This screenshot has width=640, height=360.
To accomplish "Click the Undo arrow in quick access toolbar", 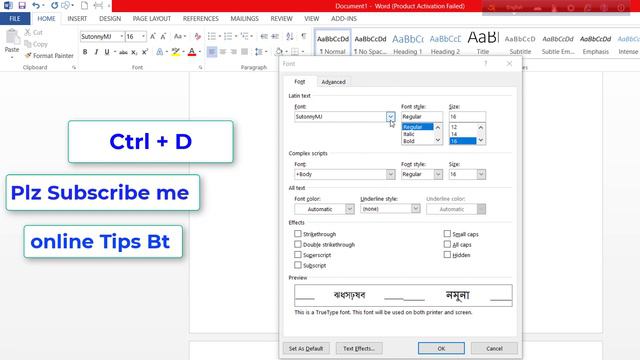I will 36,6.
